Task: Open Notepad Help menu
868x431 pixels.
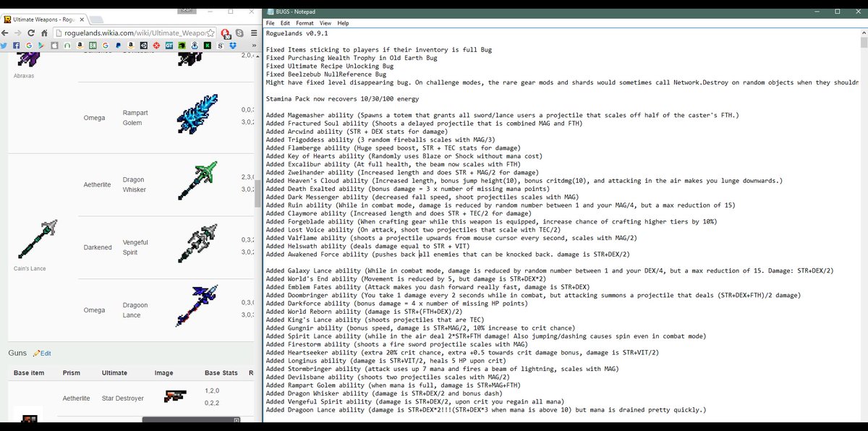Action: [x=343, y=23]
